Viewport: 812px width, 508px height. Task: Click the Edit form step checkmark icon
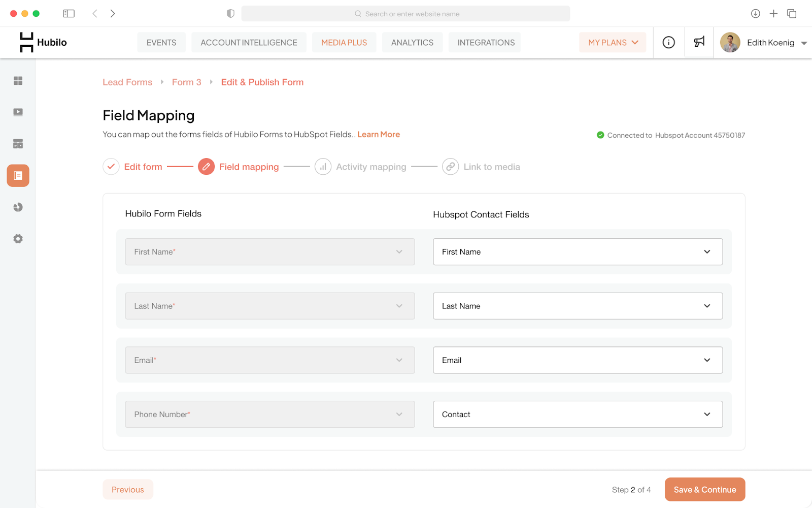(111, 167)
